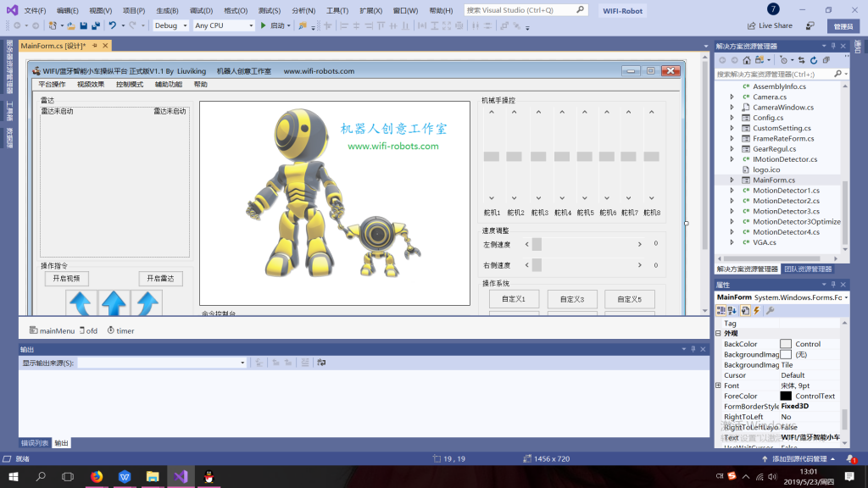Open the Debug configuration dropdown

point(170,25)
